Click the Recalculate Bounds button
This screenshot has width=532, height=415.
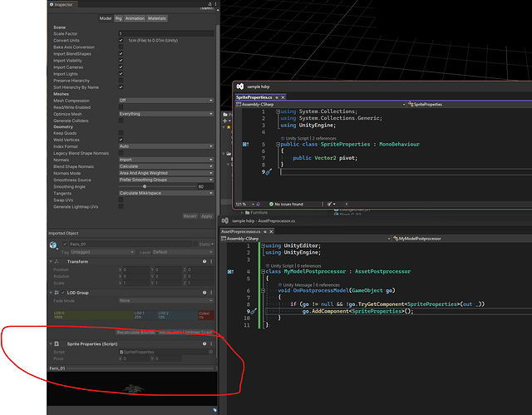135,332
